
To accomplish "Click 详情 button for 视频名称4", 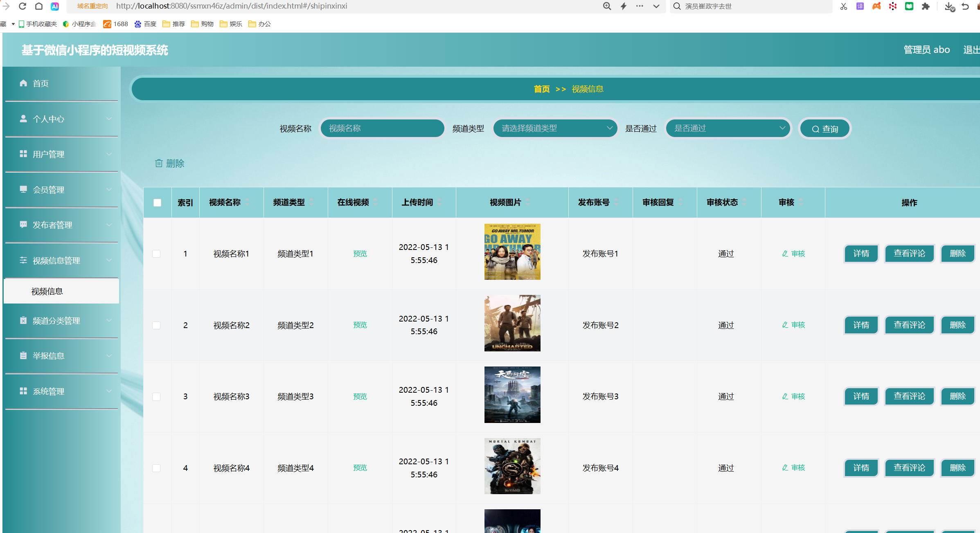I will coord(861,468).
